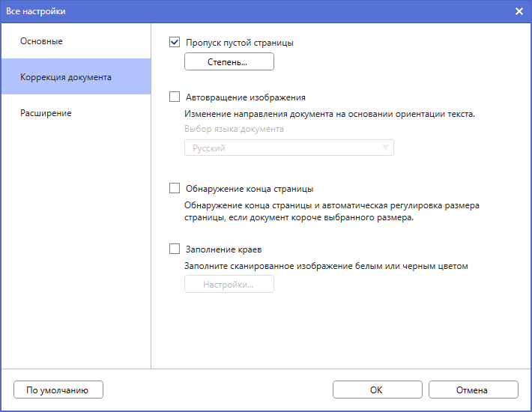Click the Степень... button
The width and height of the screenshot is (532, 412).
(x=229, y=62)
